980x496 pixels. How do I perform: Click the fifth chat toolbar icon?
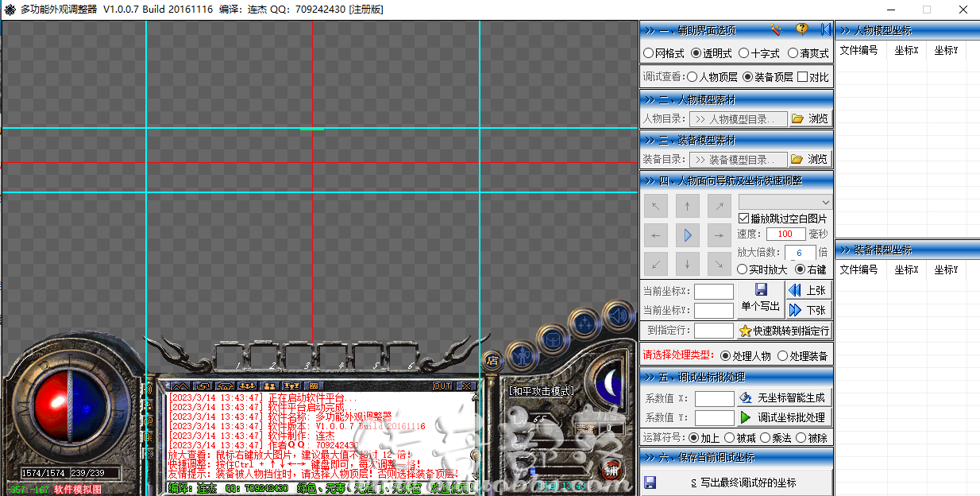[x=269, y=386]
